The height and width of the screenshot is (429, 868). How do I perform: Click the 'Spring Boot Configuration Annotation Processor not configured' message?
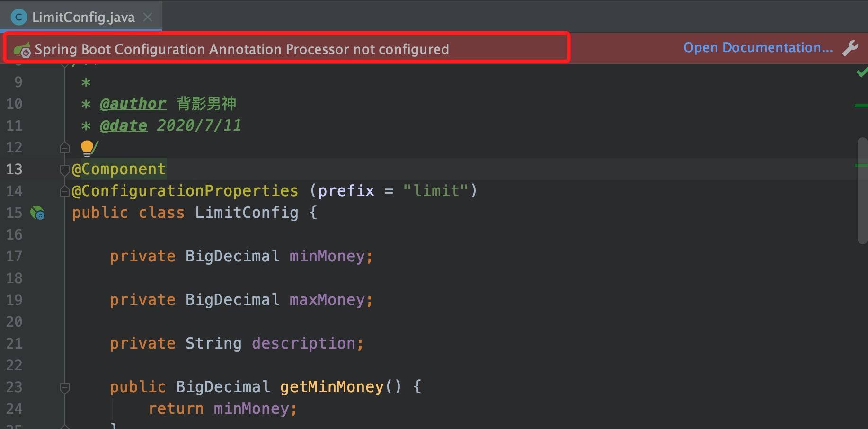pos(242,49)
